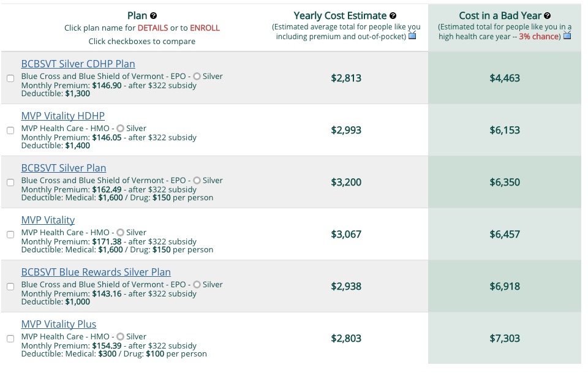Click help icon beside Cost in a Bad Year
The image size is (588, 373).
point(548,16)
